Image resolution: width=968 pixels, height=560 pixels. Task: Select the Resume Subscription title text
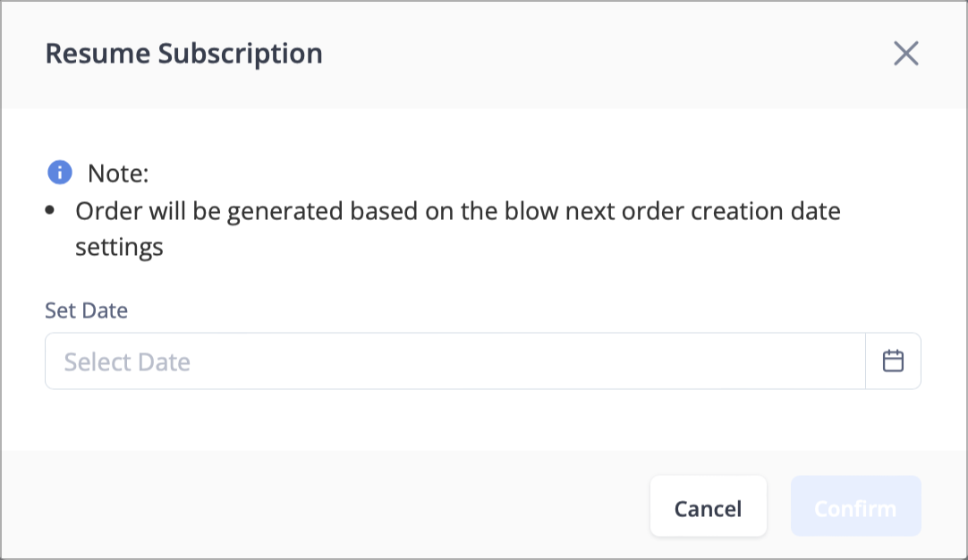tap(184, 54)
